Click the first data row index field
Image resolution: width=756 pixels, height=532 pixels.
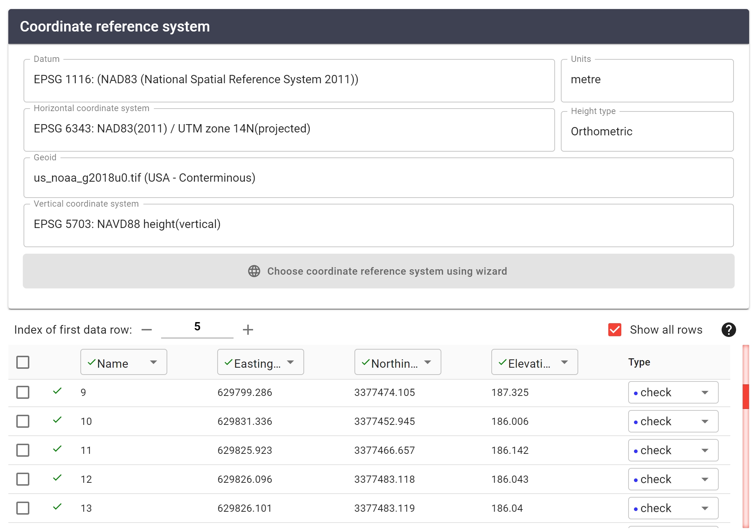197,327
